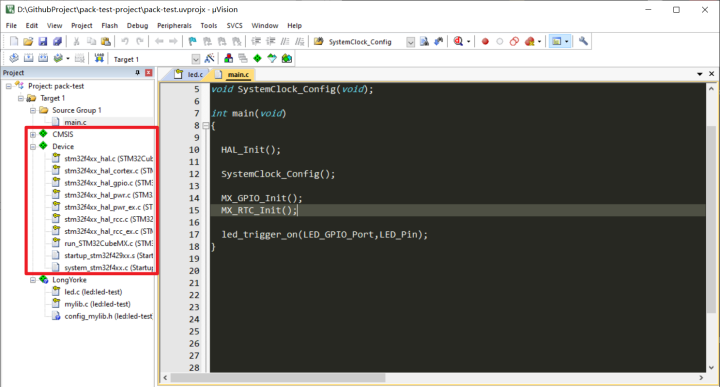Select mylib.c under LongYorke

tap(97, 304)
